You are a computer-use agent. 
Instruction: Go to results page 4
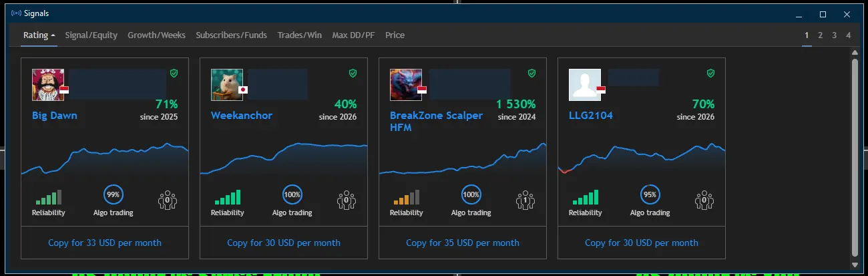(x=849, y=35)
